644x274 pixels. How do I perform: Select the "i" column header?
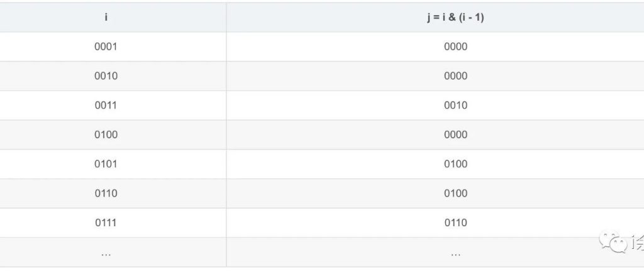click(106, 17)
